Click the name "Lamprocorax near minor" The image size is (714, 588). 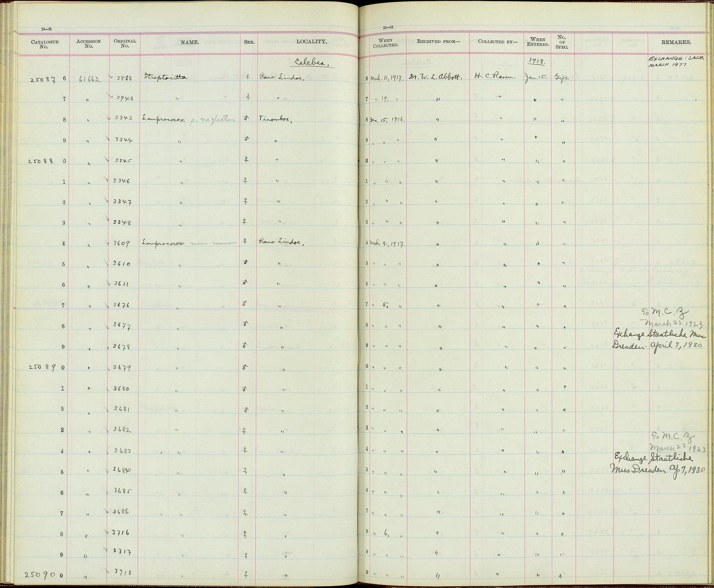(x=189, y=243)
